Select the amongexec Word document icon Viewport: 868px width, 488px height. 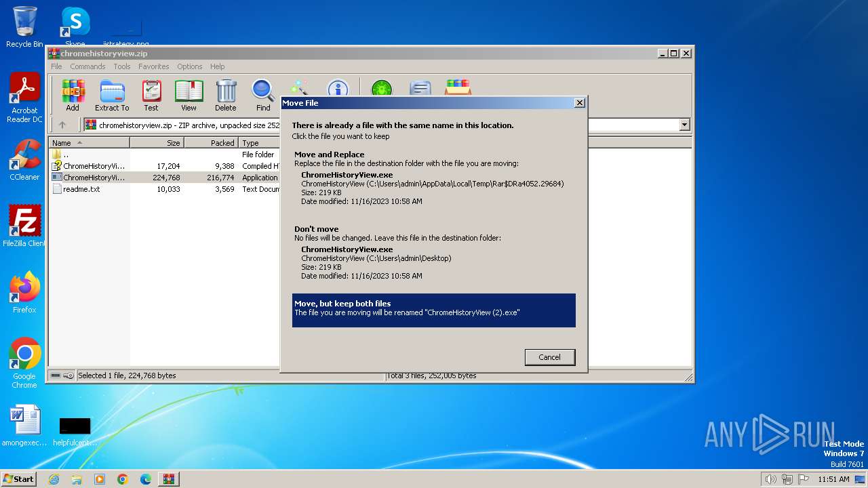tap(24, 426)
